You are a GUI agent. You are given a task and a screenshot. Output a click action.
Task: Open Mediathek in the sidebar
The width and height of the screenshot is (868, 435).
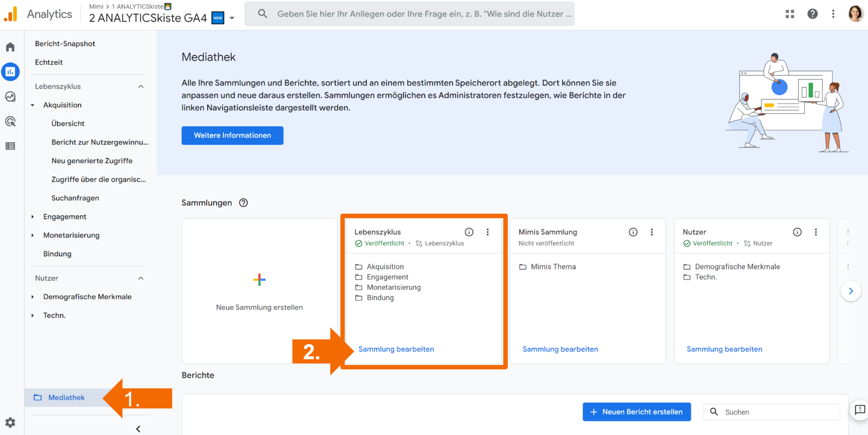coord(67,397)
